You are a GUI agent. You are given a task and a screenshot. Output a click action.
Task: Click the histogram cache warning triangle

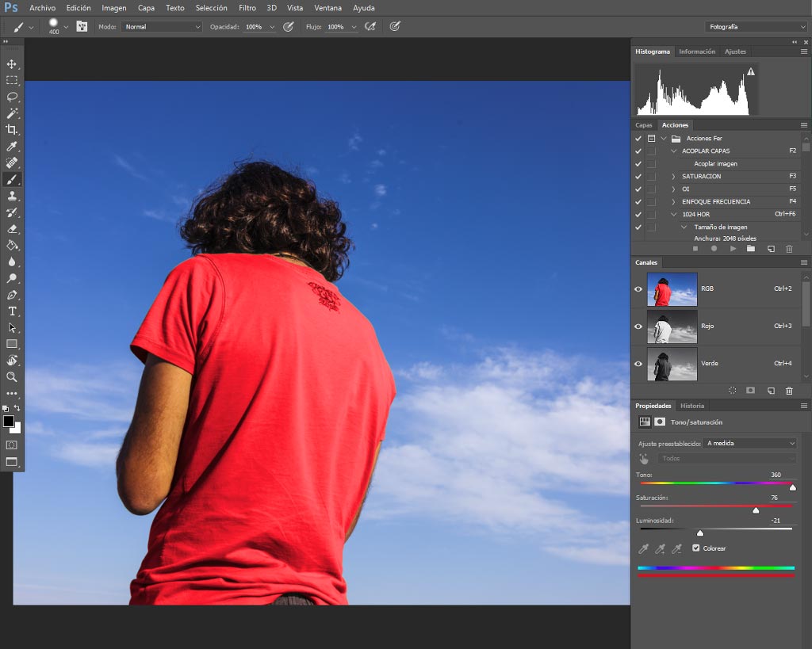[x=751, y=72]
